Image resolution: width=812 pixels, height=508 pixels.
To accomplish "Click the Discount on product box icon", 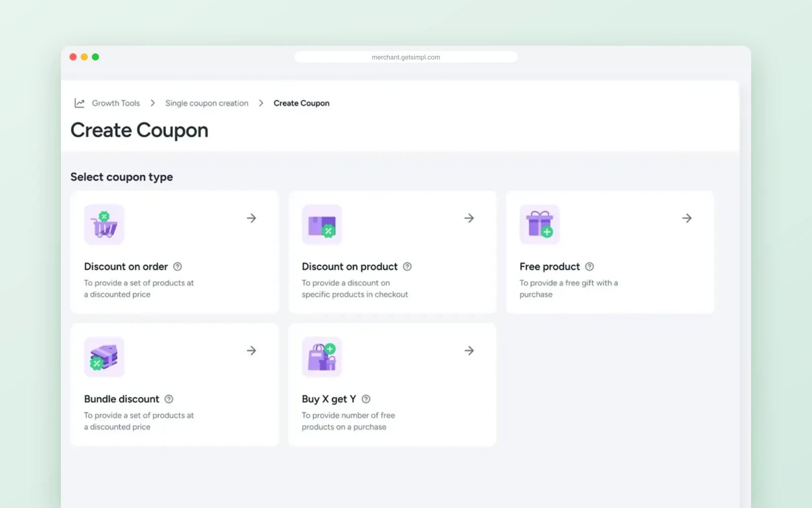I will (322, 225).
